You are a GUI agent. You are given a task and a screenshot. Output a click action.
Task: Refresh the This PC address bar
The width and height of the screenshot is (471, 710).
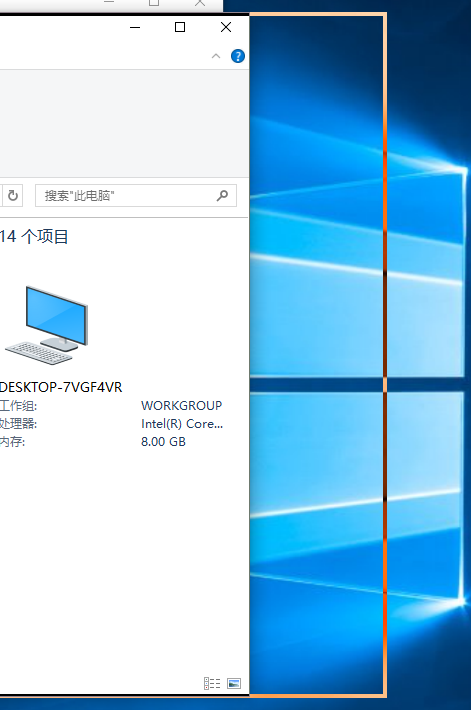click(x=13, y=196)
